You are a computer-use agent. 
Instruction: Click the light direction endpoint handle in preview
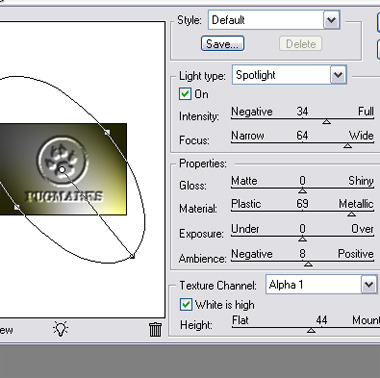pos(132,256)
